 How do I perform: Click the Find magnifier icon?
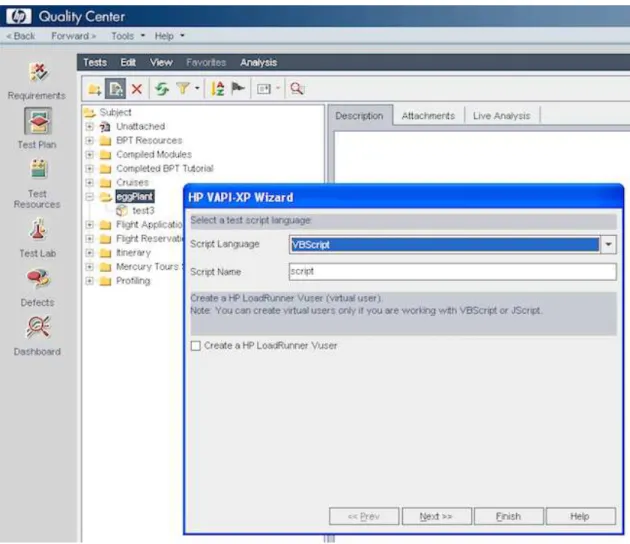point(297,88)
